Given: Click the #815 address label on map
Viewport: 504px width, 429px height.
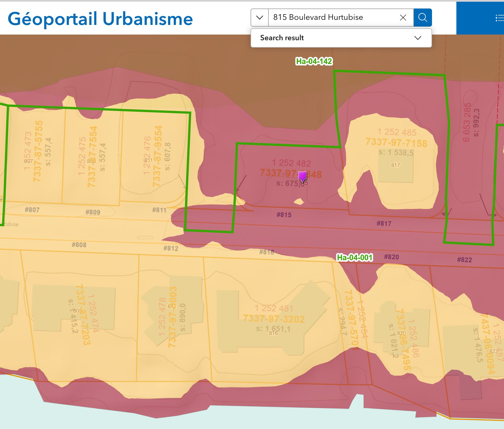Looking at the screenshot, I should point(284,215).
